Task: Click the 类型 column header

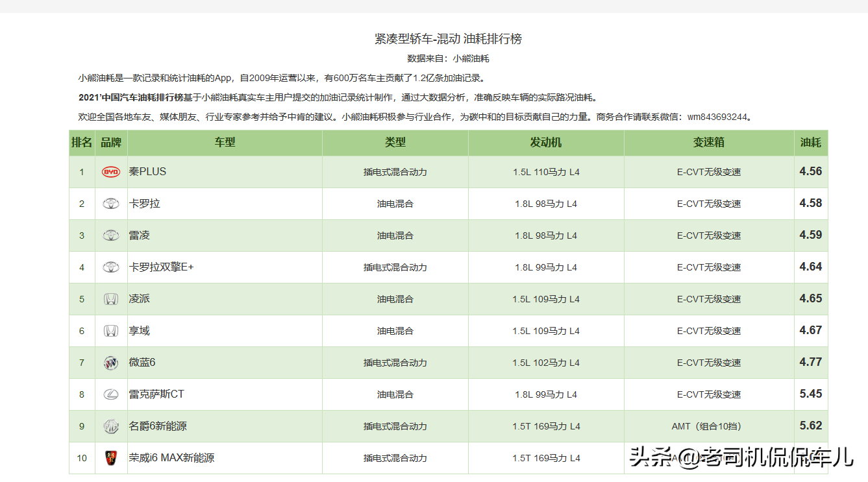Action: tap(395, 143)
